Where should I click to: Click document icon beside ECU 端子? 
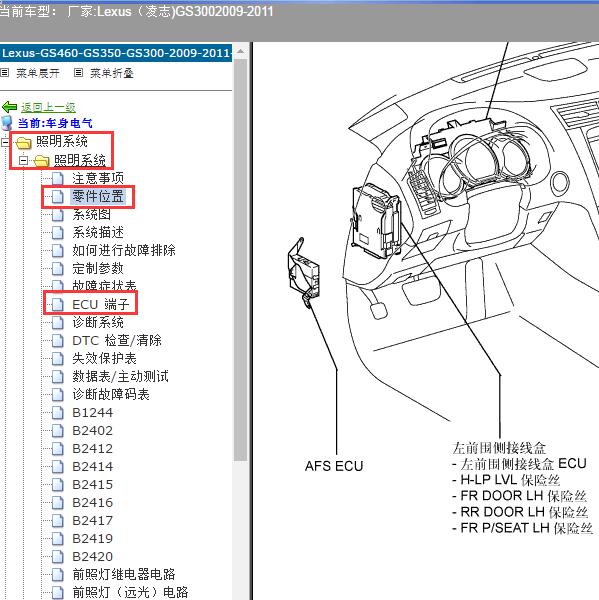pos(57,305)
